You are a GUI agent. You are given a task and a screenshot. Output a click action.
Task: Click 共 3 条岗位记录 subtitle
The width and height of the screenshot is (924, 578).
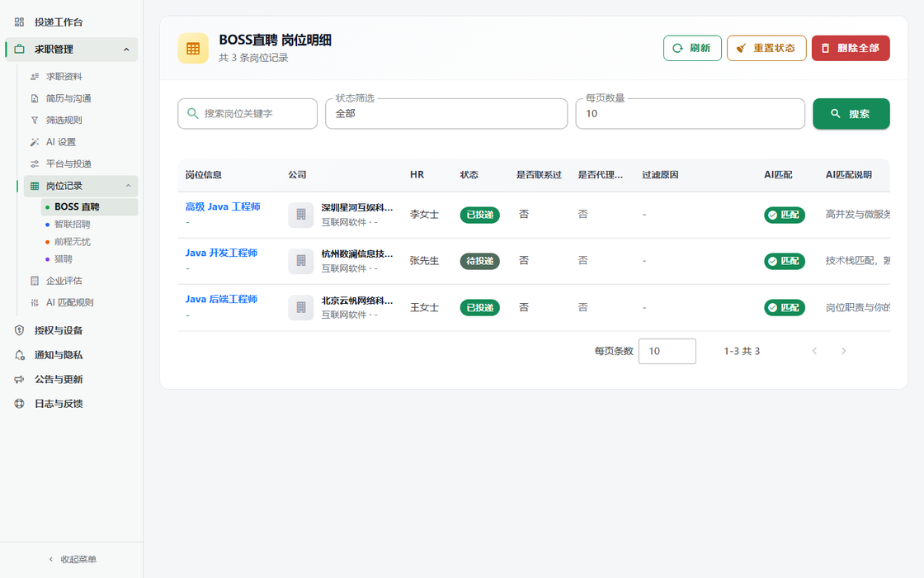click(253, 58)
